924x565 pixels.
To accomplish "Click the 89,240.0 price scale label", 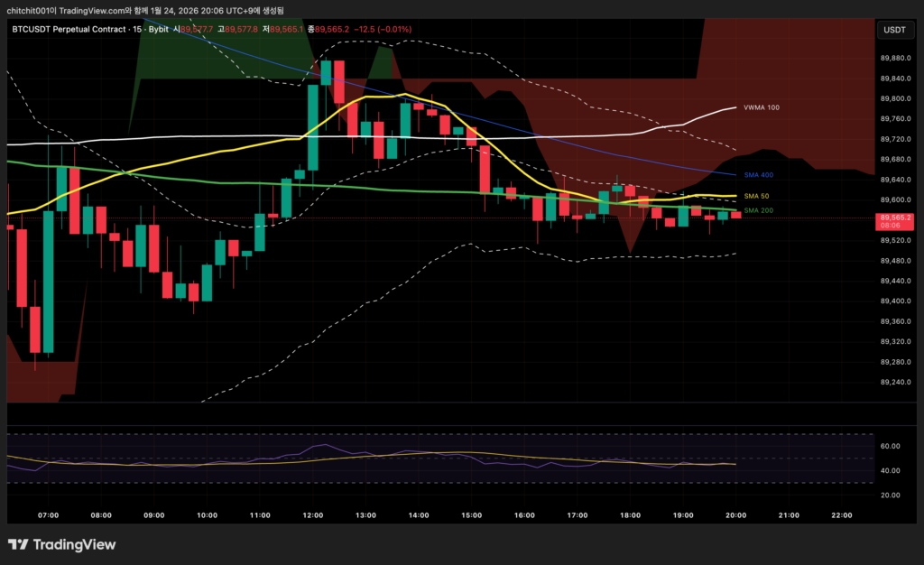I will (x=894, y=383).
